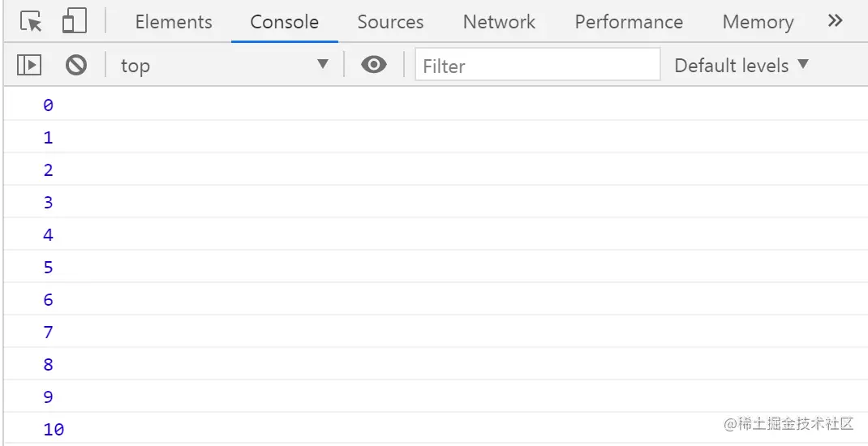Open the Sources tab
The height and width of the screenshot is (446, 868).
(390, 22)
